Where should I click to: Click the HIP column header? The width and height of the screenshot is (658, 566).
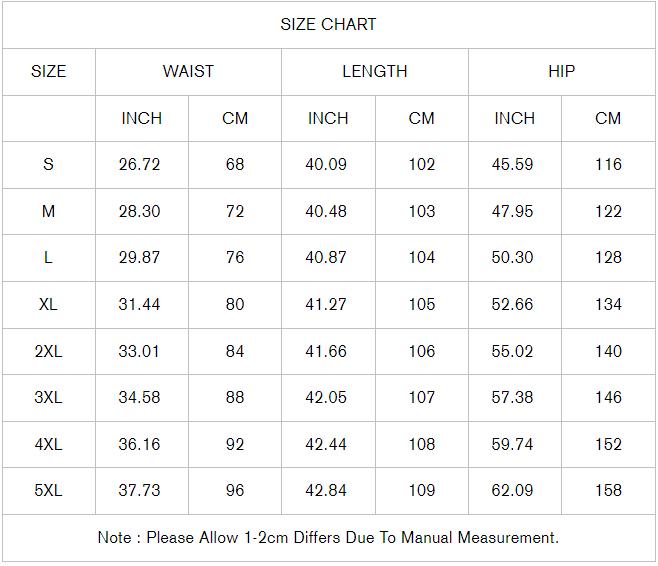(561, 71)
